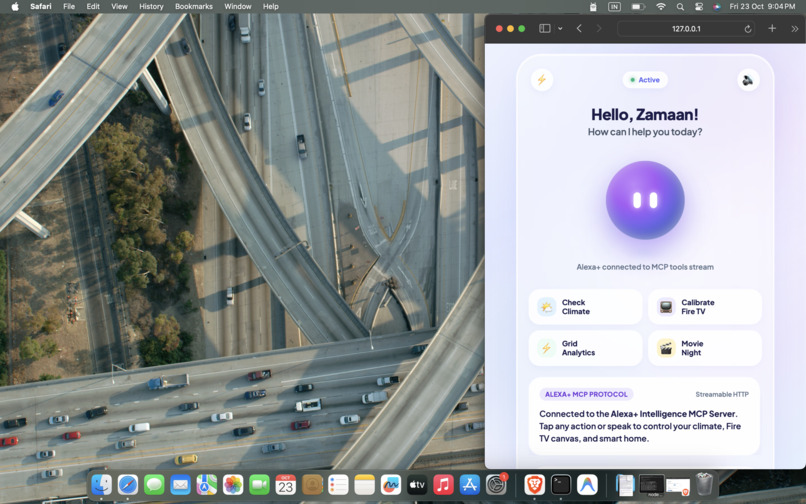Go back in Safari
The width and height of the screenshot is (806, 504).
point(579,28)
